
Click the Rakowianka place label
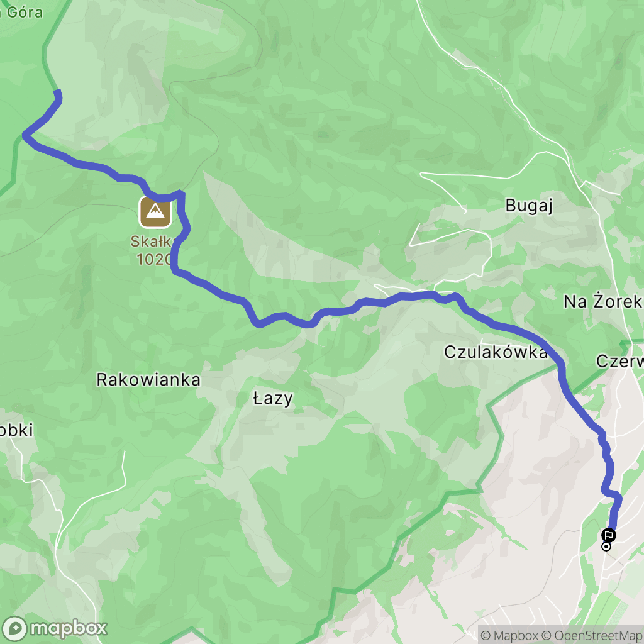[x=148, y=379]
